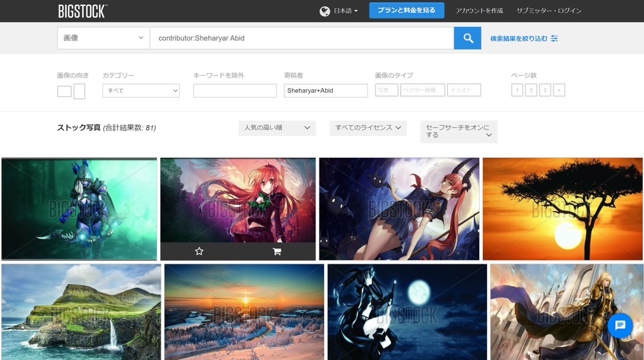Toggle the イラスト image type filter
Image resolution: width=644 pixels, height=360 pixels.
coord(464,90)
